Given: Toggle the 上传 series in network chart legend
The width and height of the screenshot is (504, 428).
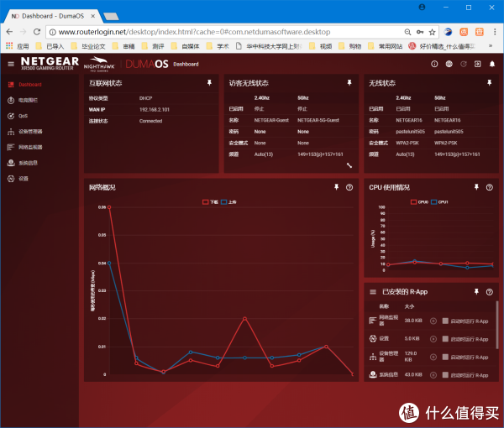Looking at the screenshot, I should [228, 202].
